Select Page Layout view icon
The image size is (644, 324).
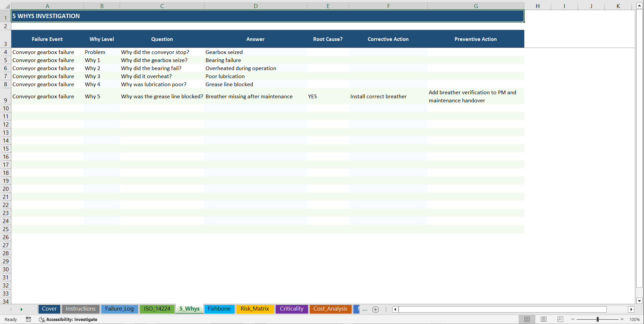click(x=543, y=319)
